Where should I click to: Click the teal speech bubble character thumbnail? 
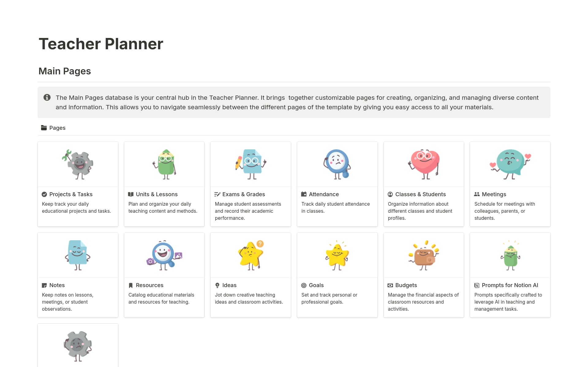[510, 164]
